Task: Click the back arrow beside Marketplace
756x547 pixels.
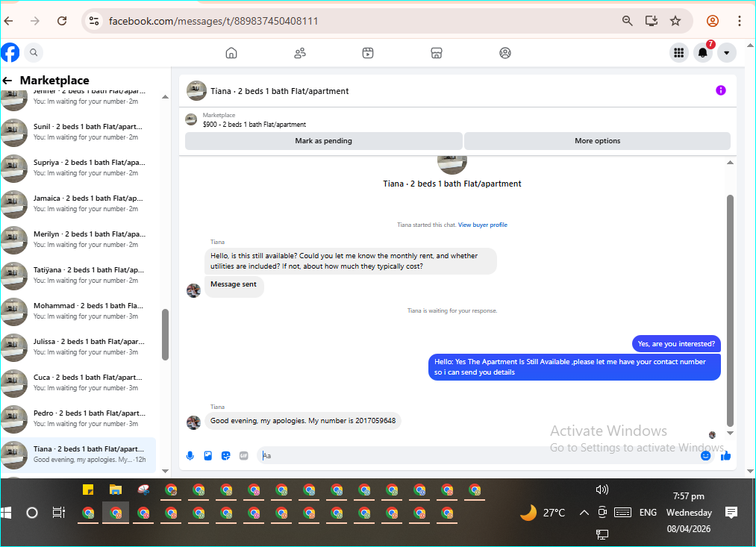Action: click(7, 81)
